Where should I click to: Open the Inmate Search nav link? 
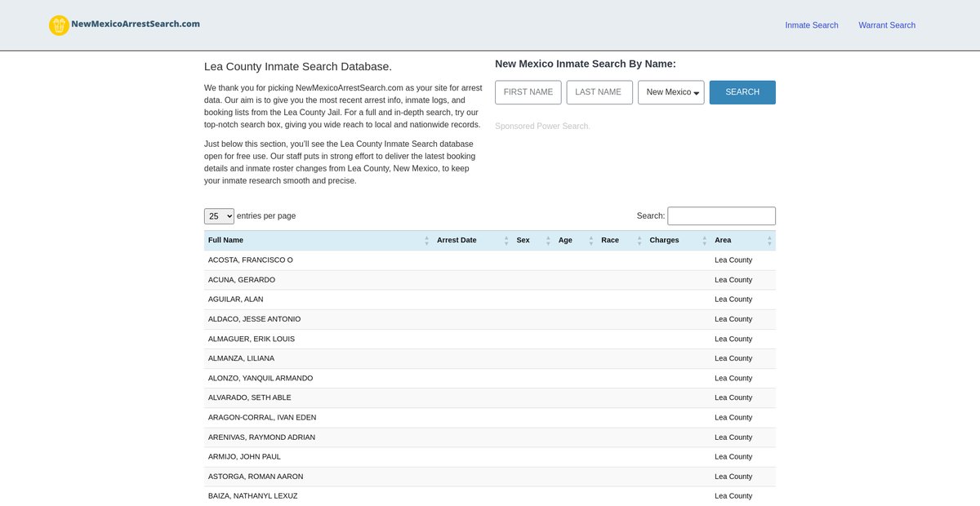click(812, 25)
